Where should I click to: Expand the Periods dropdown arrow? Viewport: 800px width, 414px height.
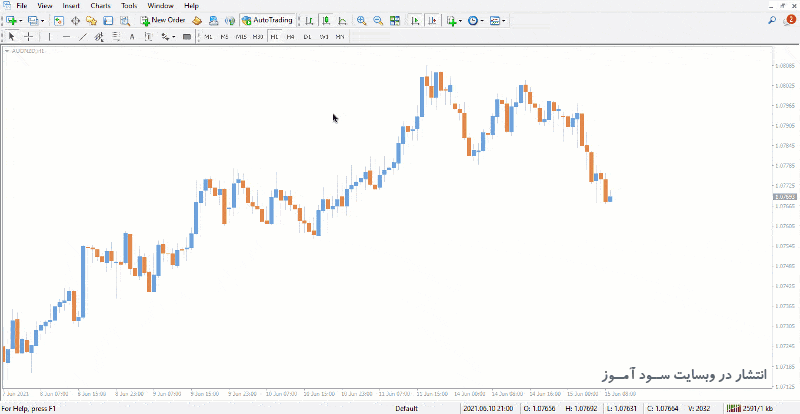482,21
